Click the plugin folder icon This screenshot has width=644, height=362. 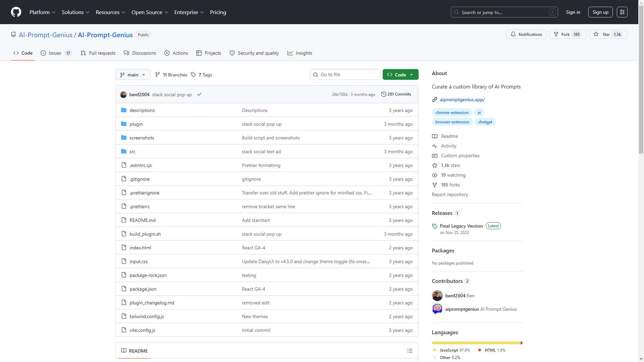[124, 124]
